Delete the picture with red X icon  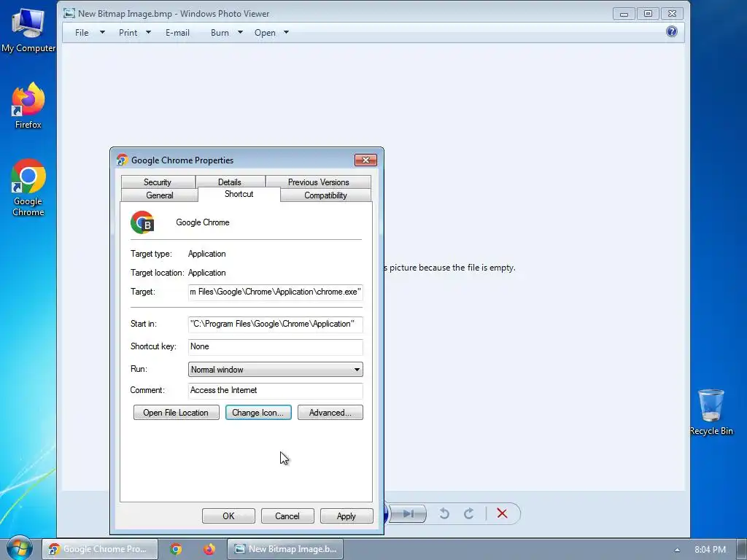click(502, 513)
